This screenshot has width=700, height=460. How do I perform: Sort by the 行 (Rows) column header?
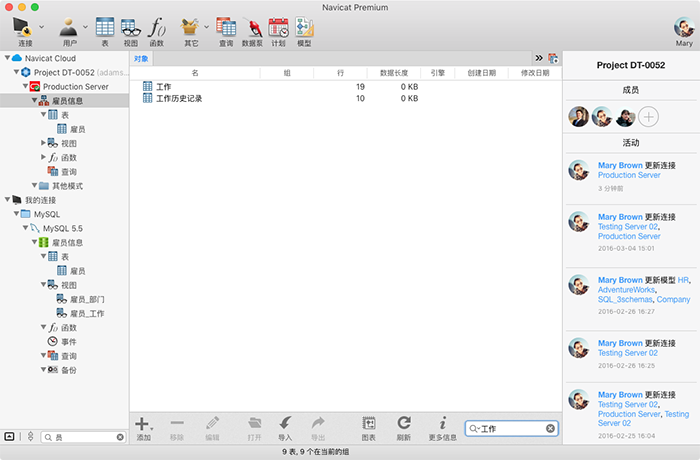(x=340, y=73)
